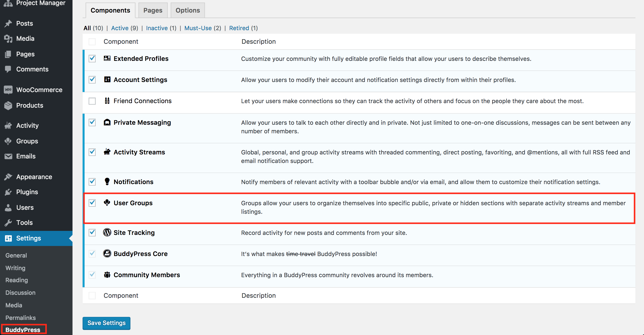
Task: Enable the Friend Connections checkbox
Action: coord(92,101)
